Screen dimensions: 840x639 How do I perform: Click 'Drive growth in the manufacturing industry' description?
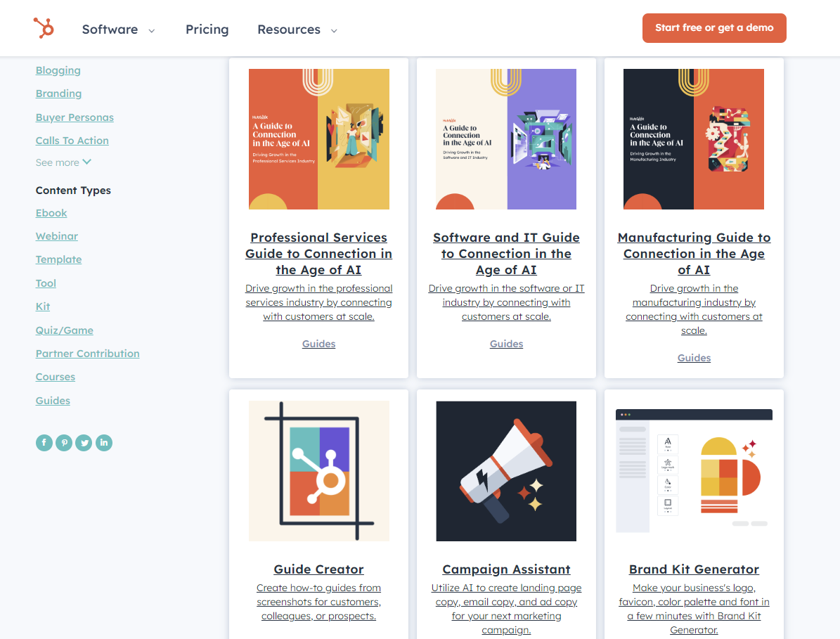[694, 309]
